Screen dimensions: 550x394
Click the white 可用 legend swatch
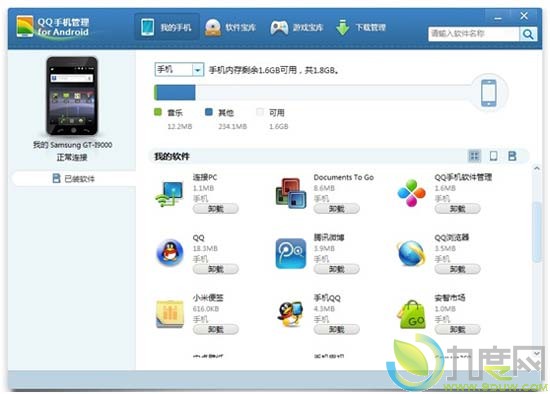(x=260, y=112)
